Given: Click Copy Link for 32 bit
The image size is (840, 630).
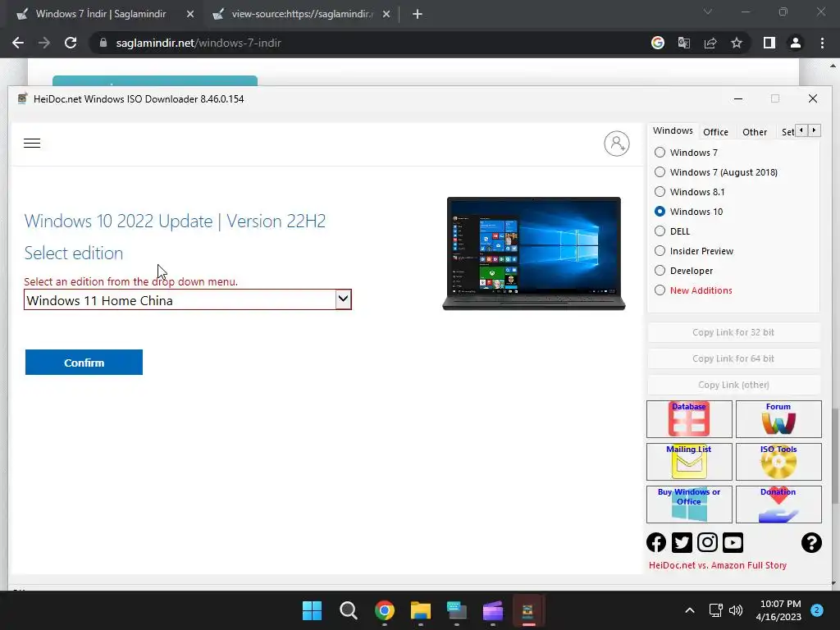Looking at the screenshot, I should click(x=733, y=332).
